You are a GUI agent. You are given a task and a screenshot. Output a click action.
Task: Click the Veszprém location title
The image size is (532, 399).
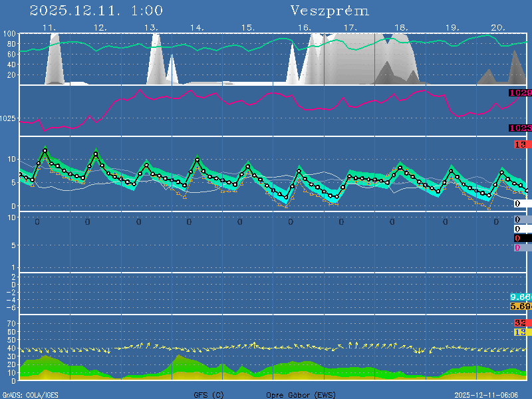(x=330, y=11)
